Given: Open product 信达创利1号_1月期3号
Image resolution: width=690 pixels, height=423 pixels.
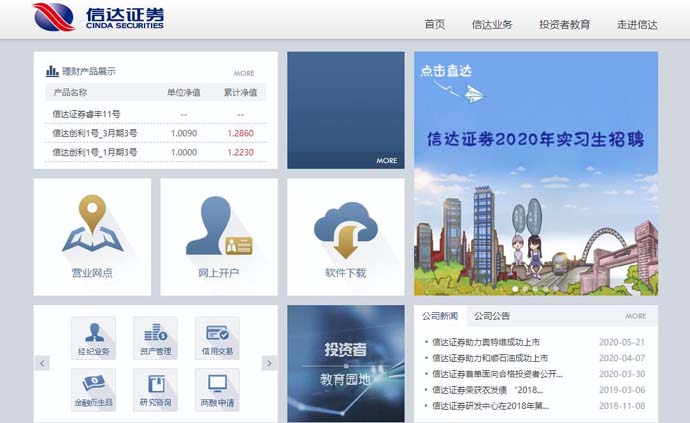Looking at the screenshot, I should 95,152.
